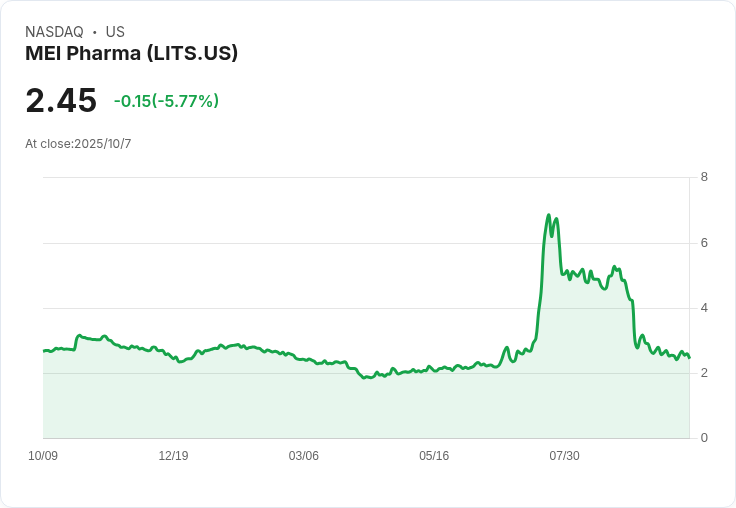Click the -0.15(-5.77%) change text

click(166, 101)
